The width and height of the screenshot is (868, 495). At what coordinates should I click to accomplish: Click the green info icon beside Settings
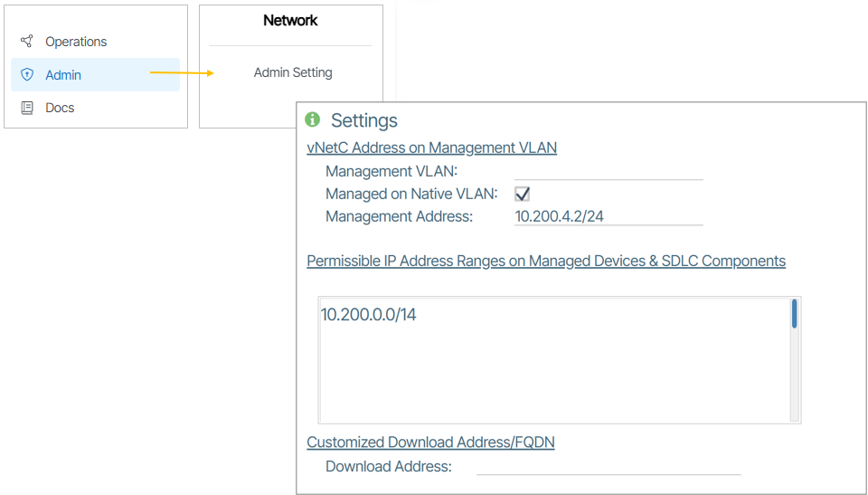[313, 119]
